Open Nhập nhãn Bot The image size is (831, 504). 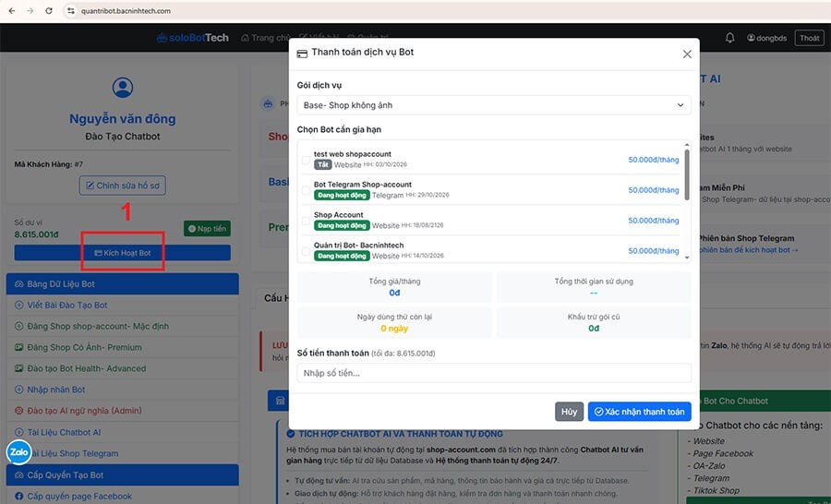click(123, 390)
